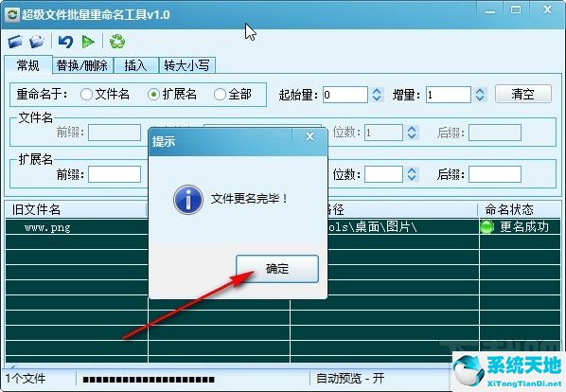The image size is (566, 392).
Task: Undo rename with blue arrow icon
Action: 65,42
